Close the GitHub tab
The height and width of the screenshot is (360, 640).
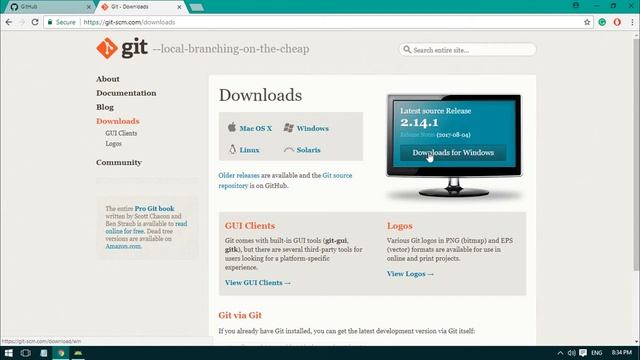pos(89,7)
